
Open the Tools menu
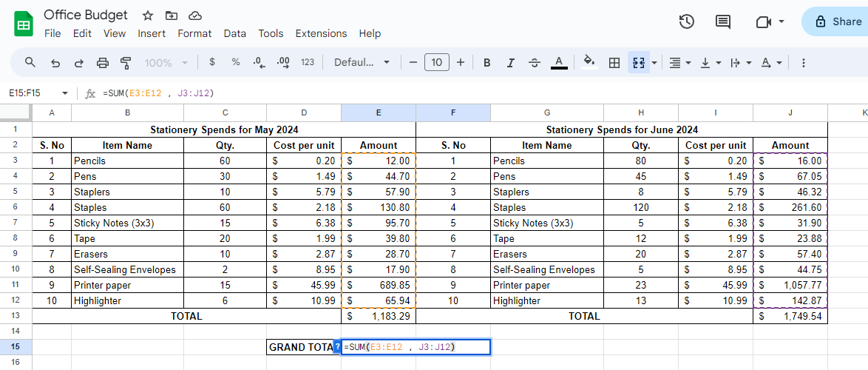point(271,34)
